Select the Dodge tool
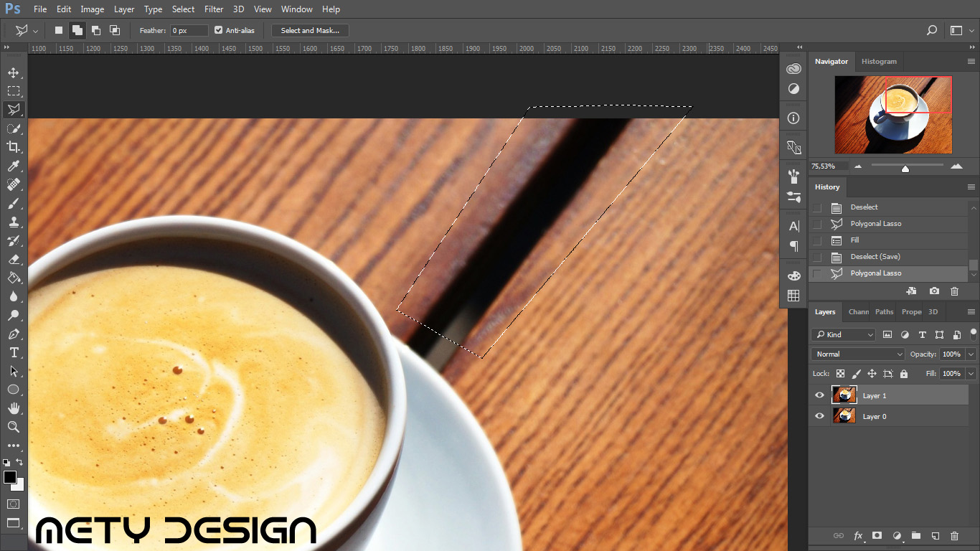980x551 pixels. (x=14, y=315)
